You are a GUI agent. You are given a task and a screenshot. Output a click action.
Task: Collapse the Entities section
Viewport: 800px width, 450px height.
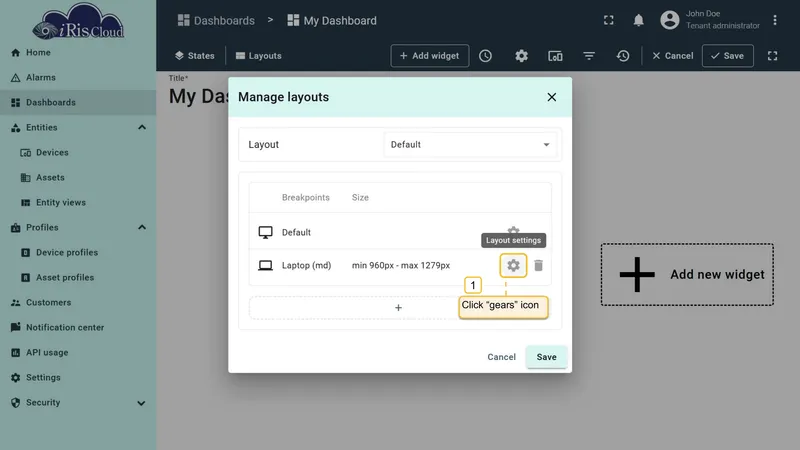tap(142, 128)
